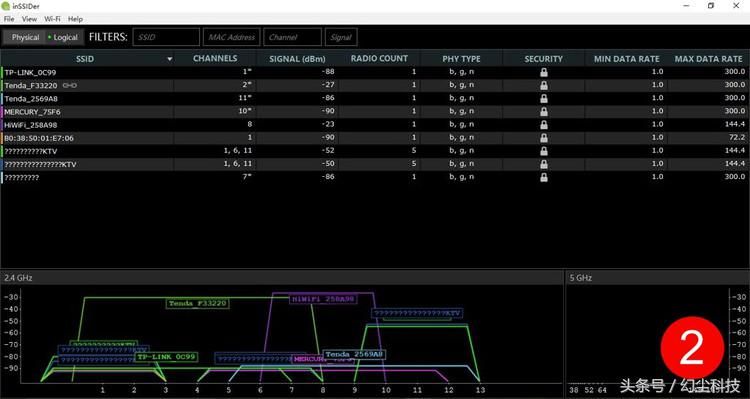Click the lock icon for TP-LINK_0C99
Screen dimensions: 750x399
click(544, 72)
